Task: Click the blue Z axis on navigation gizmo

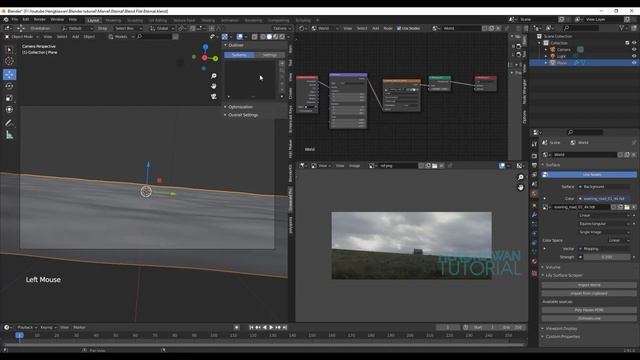Action: point(205,47)
